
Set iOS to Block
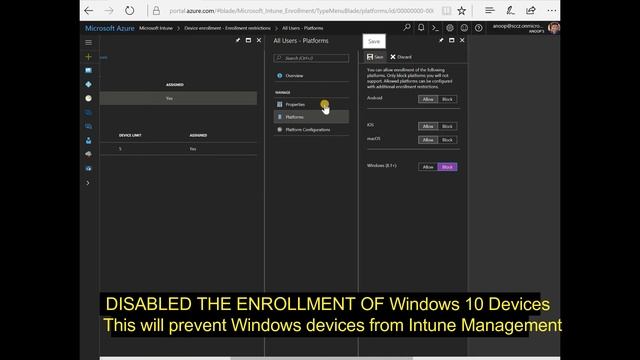[x=447, y=126]
